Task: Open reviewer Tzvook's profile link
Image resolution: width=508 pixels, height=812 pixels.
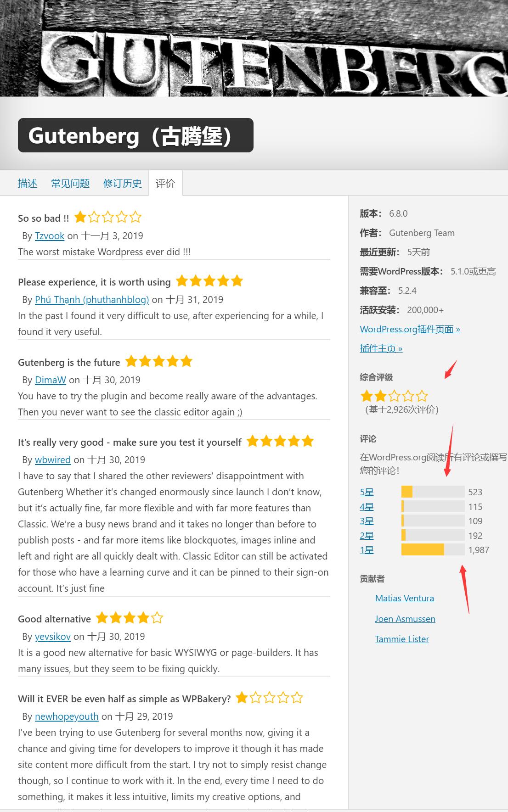Action: coord(50,236)
